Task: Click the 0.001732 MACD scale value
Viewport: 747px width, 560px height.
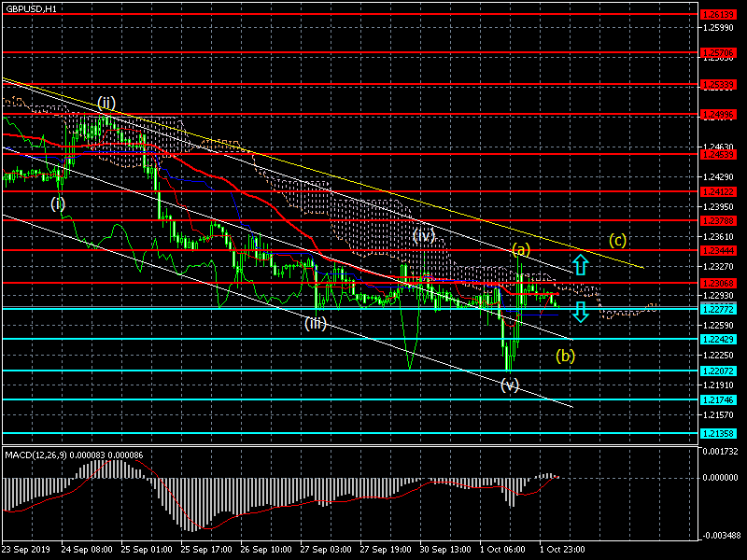Action: coord(720,452)
